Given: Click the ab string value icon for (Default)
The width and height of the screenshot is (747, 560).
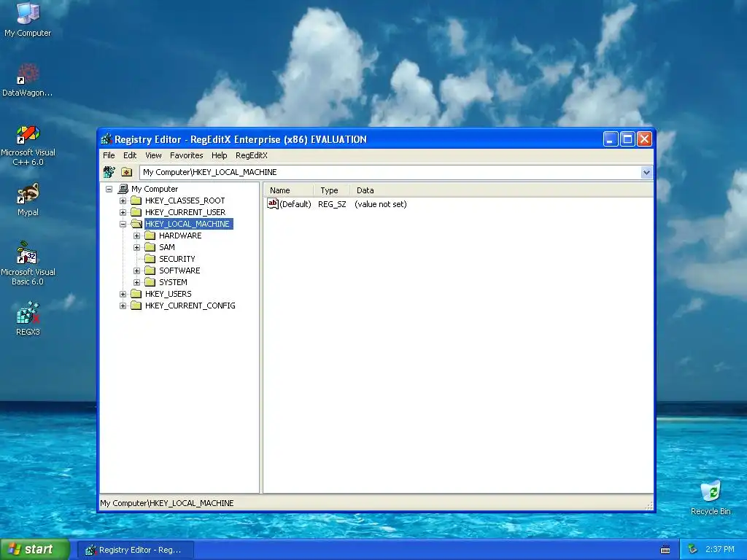Looking at the screenshot, I should tap(273, 204).
